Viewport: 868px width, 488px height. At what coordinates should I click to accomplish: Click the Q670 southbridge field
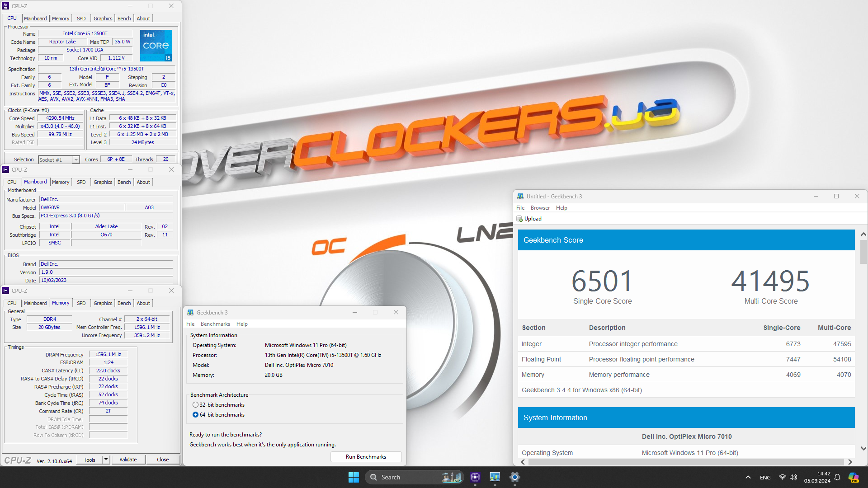pyautogui.click(x=107, y=235)
